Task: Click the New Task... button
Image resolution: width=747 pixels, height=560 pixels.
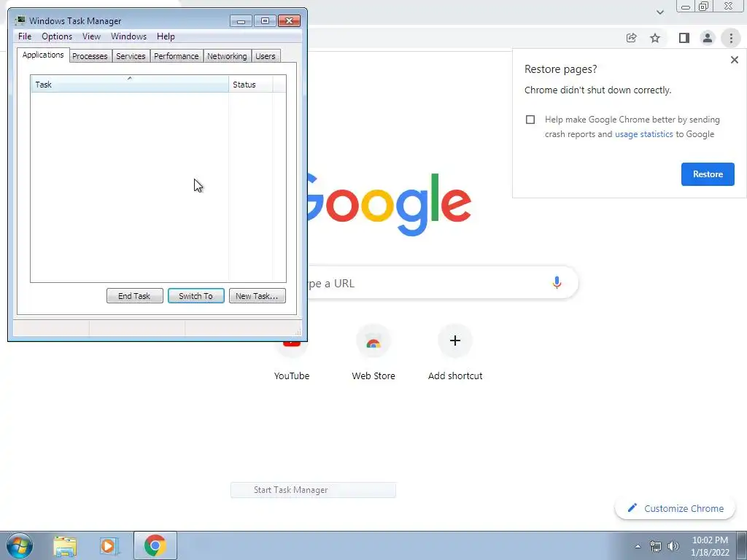Action: [258, 296]
